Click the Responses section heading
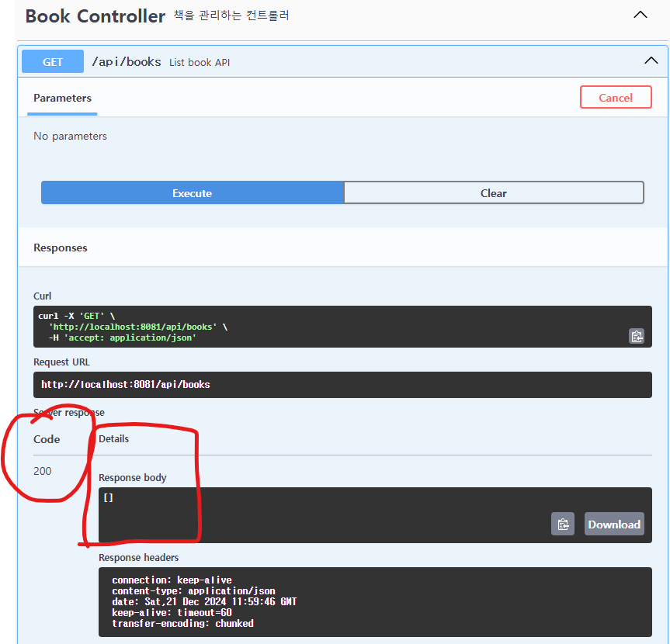This screenshot has height=644, width=670. coord(61,248)
